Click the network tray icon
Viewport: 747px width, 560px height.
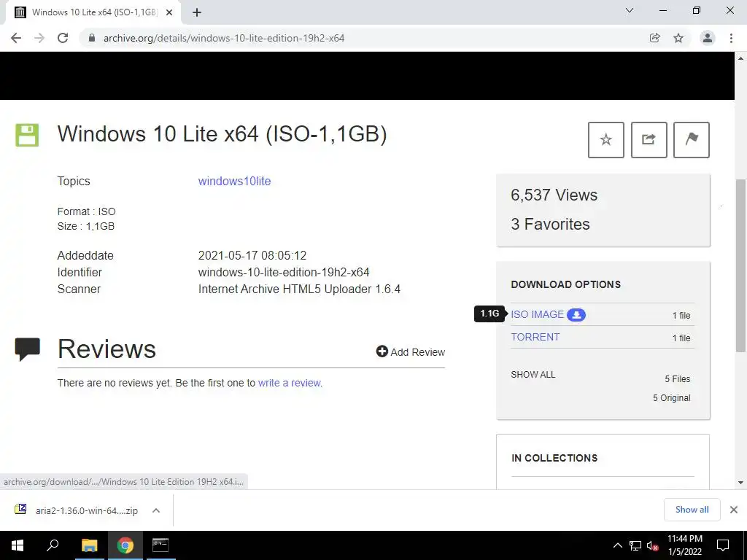pos(635,545)
